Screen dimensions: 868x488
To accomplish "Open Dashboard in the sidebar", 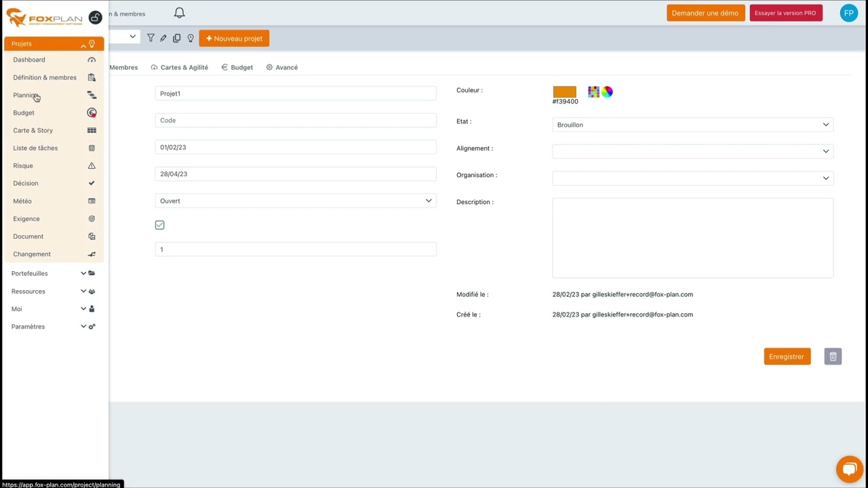I will tap(54, 60).
